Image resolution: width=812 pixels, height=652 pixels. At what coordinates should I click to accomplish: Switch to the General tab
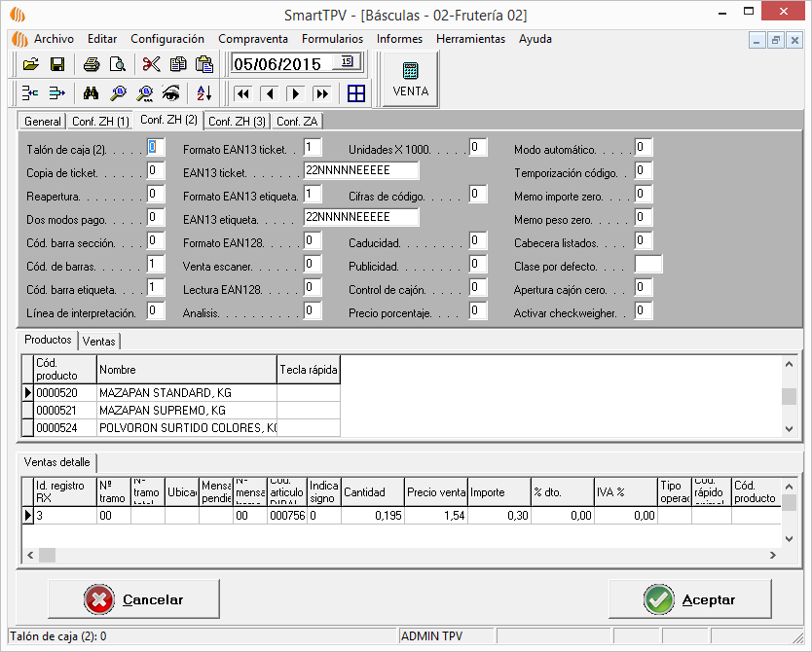point(43,121)
